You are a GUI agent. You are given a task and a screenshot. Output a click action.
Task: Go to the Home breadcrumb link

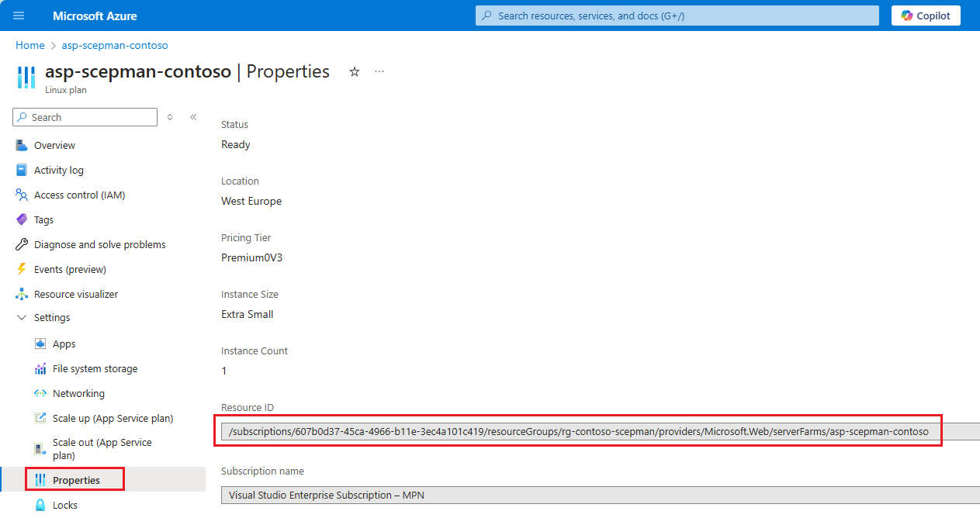29,46
